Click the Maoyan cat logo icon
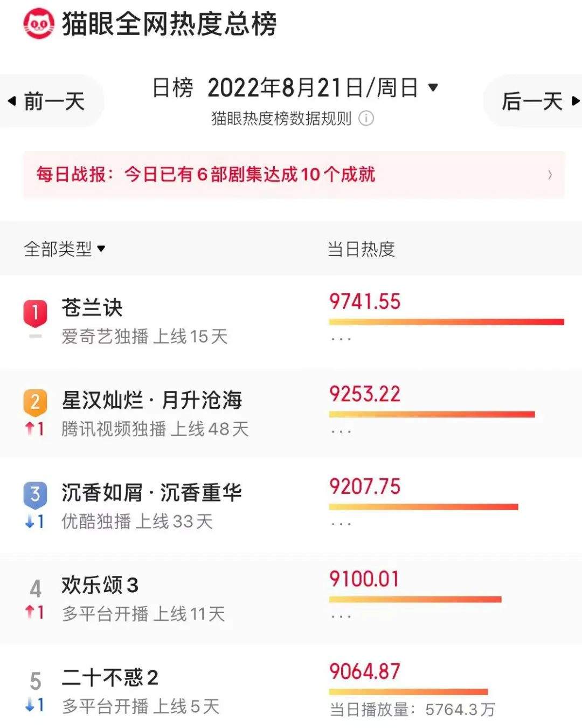582x728 pixels. coord(38,24)
